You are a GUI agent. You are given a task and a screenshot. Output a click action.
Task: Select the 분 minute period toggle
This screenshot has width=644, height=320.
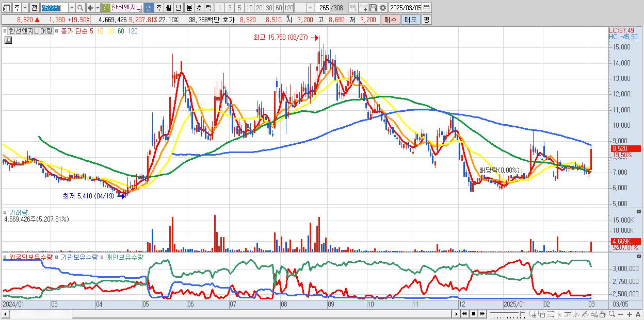pos(189,8)
